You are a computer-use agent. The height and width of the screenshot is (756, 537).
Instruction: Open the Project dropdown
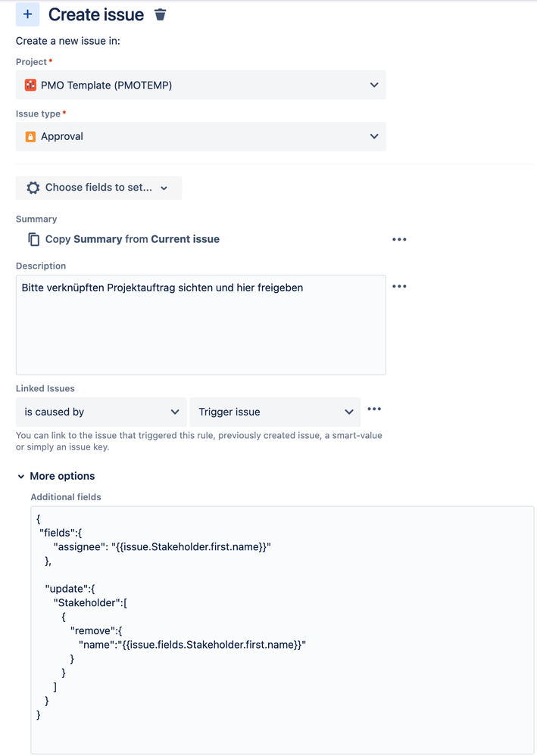(201, 85)
